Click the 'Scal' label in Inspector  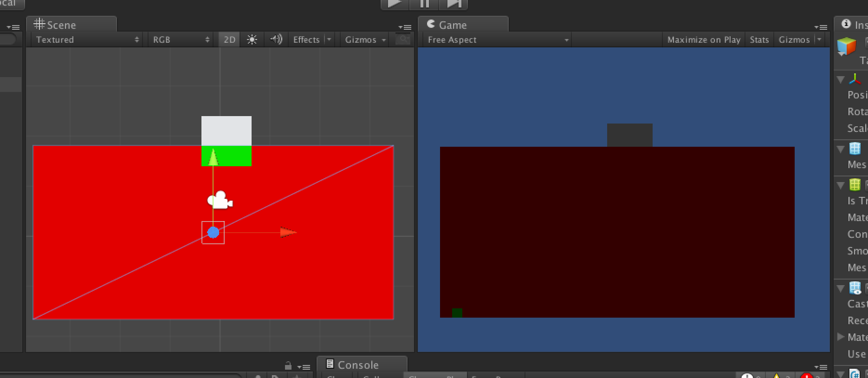coord(857,128)
